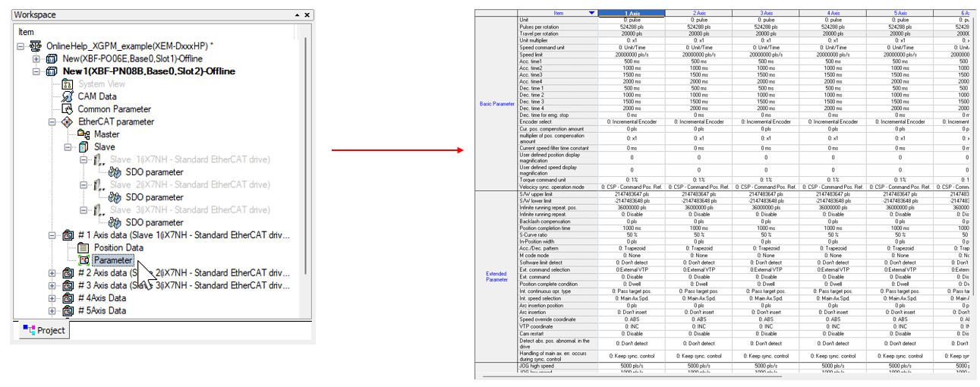Click the # 5Axis Data icon
Viewport: 980px width, 387px height.
pyautogui.click(x=67, y=310)
